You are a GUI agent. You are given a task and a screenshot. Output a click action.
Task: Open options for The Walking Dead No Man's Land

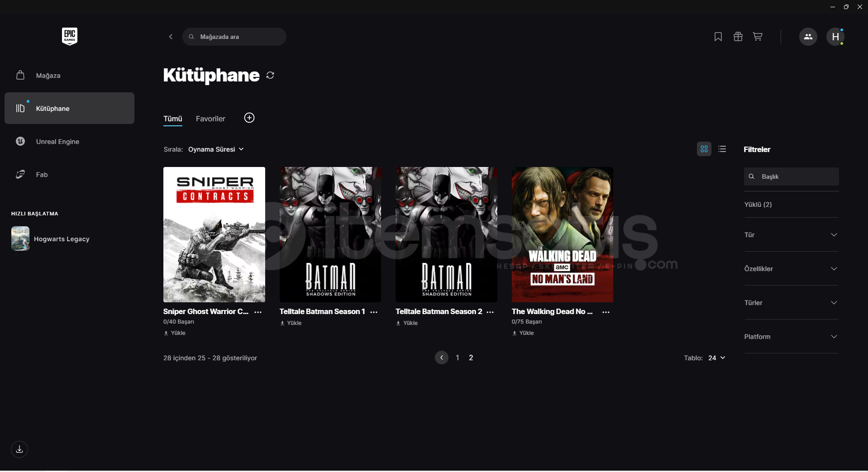click(x=606, y=312)
